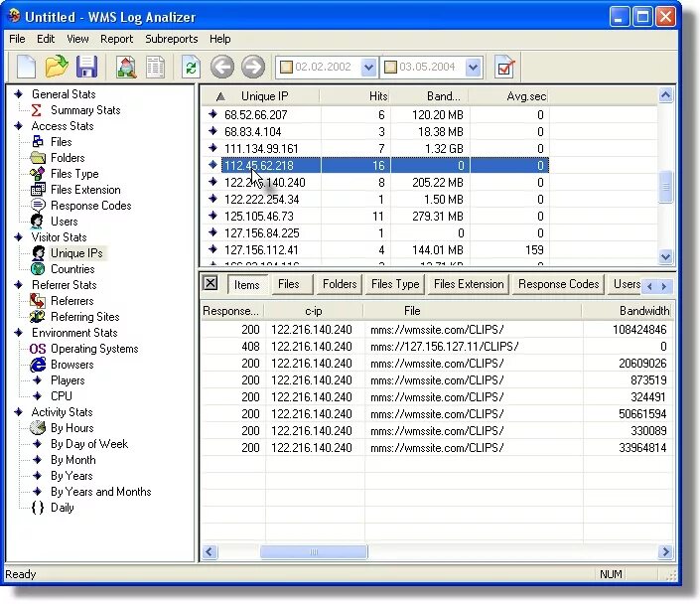700x604 pixels.
Task: Click the Daily braces icon
Action: [x=38, y=508]
